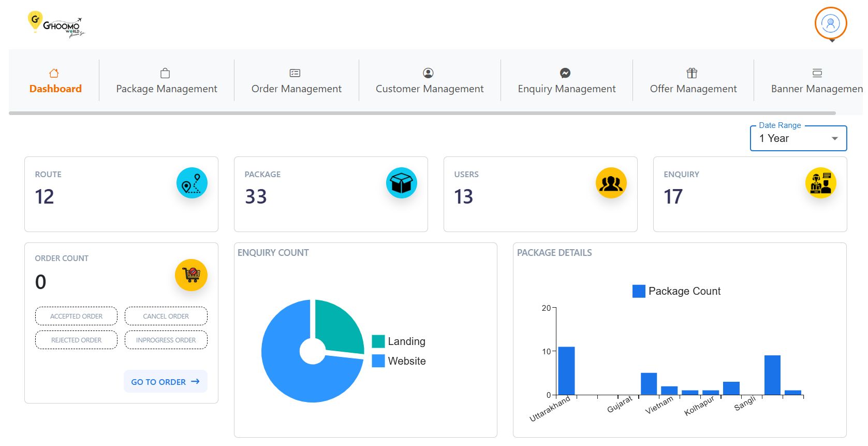
Task: Click the enquiry card icon
Action: coord(820,183)
